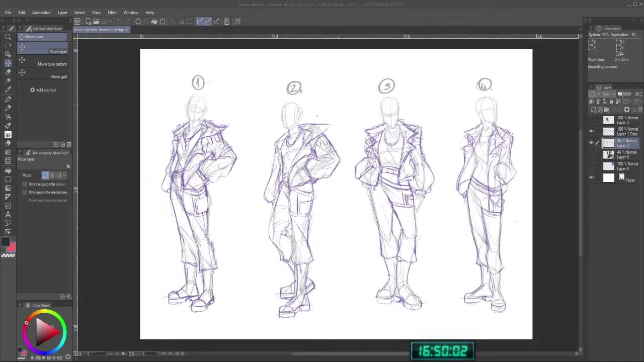Select the highlighted Decoration brush tool
This screenshot has height=362, width=644.
8,134
